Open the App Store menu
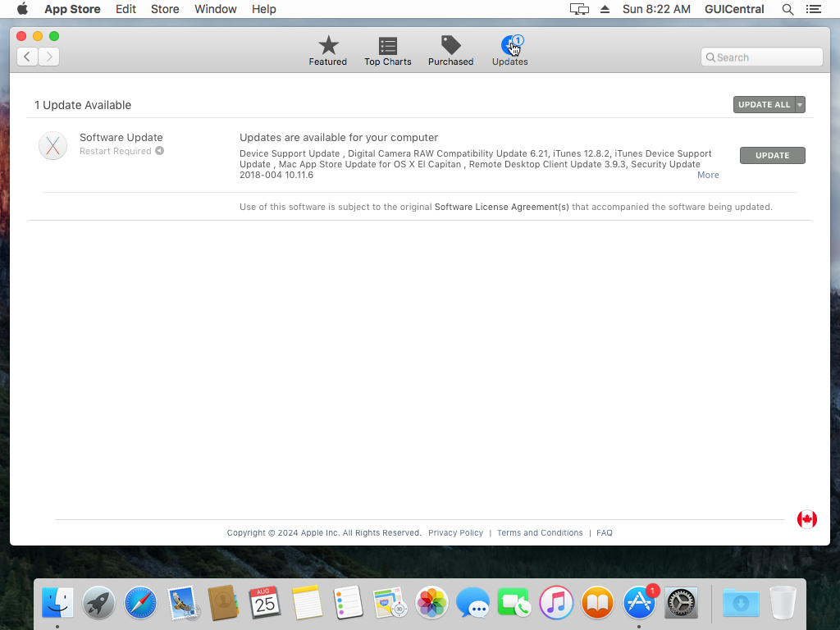The width and height of the screenshot is (840, 630). coord(72,9)
